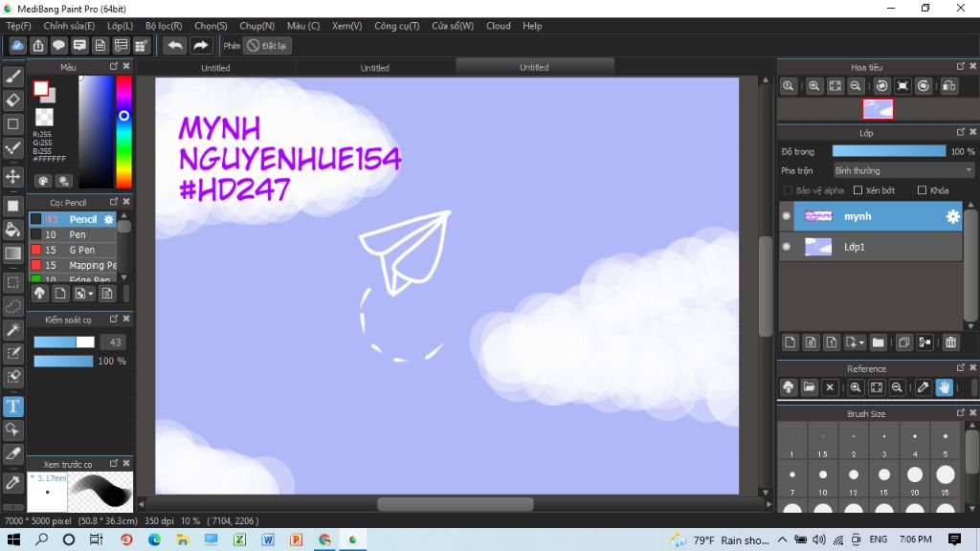The image size is (980, 551).
Task: Hide the mynh layer
Action: click(x=787, y=216)
